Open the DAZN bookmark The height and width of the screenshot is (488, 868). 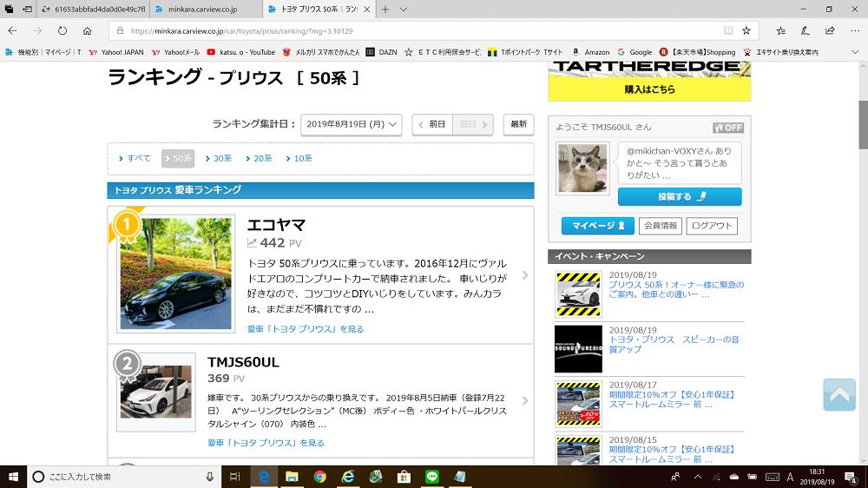point(381,52)
